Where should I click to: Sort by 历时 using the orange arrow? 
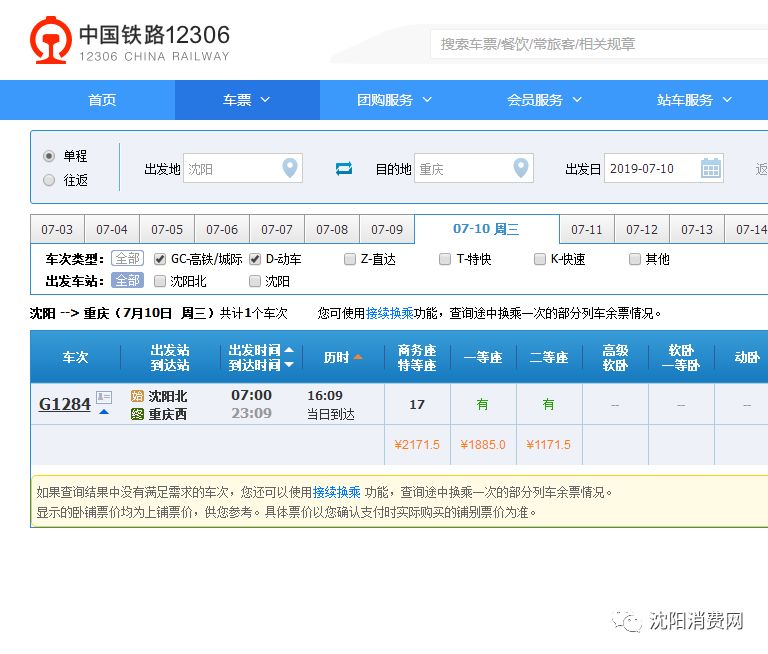358,358
